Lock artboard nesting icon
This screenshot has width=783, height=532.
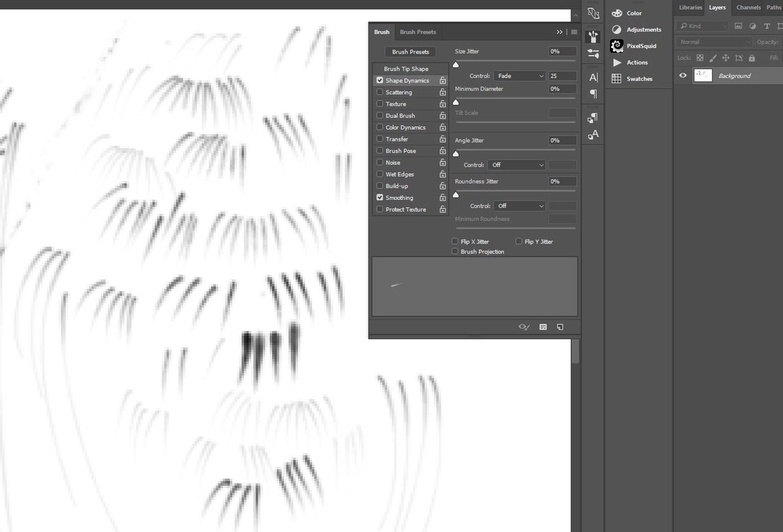[x=739, y=58]
